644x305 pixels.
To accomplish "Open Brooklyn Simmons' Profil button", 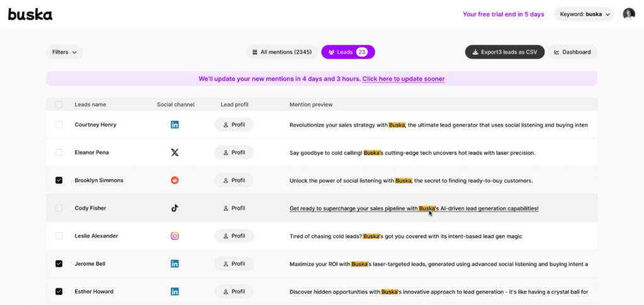I will point(234,180).
